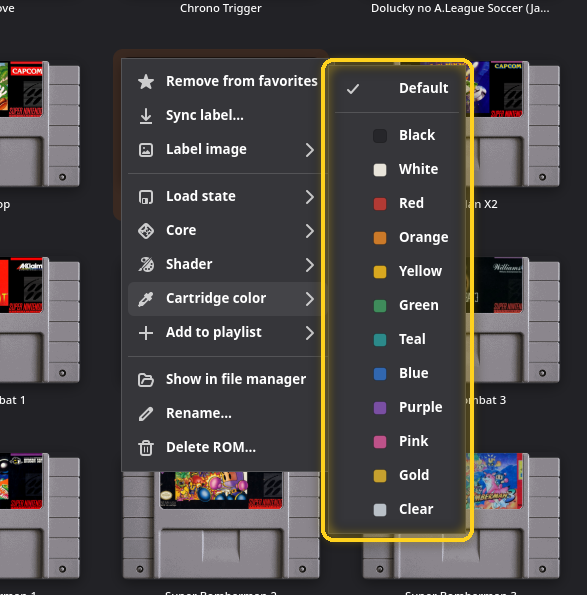Expand the Label image submenu arrow
Image resolution: width=587 pixels, height=595 pixels.
(310, 150)
